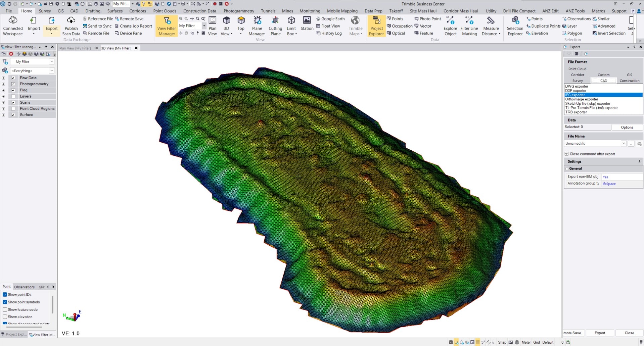Open the Limit Box tool

[x=291, y=26]
